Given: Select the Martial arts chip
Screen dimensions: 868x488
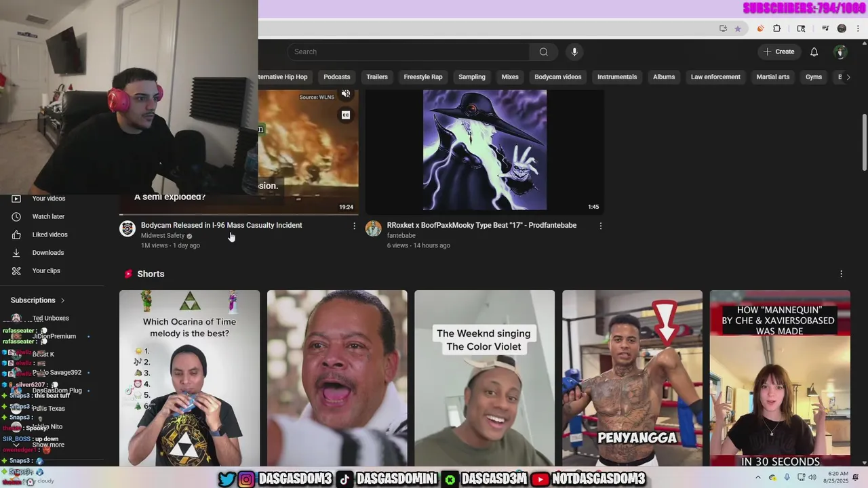Looking at the screenshot, I should click(773, 77).
